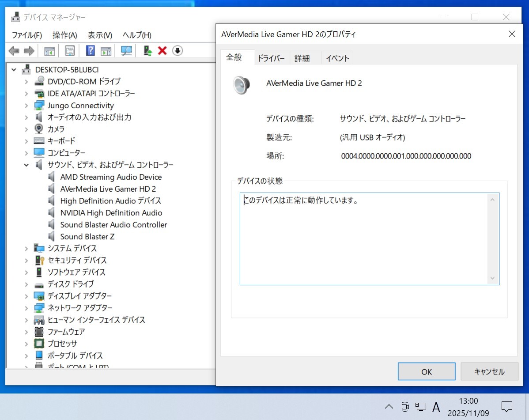This screenshot has width=529, height=420.
Task: Select AVerMedia Live Gamer HD 2 in tree
Action: 108,189
